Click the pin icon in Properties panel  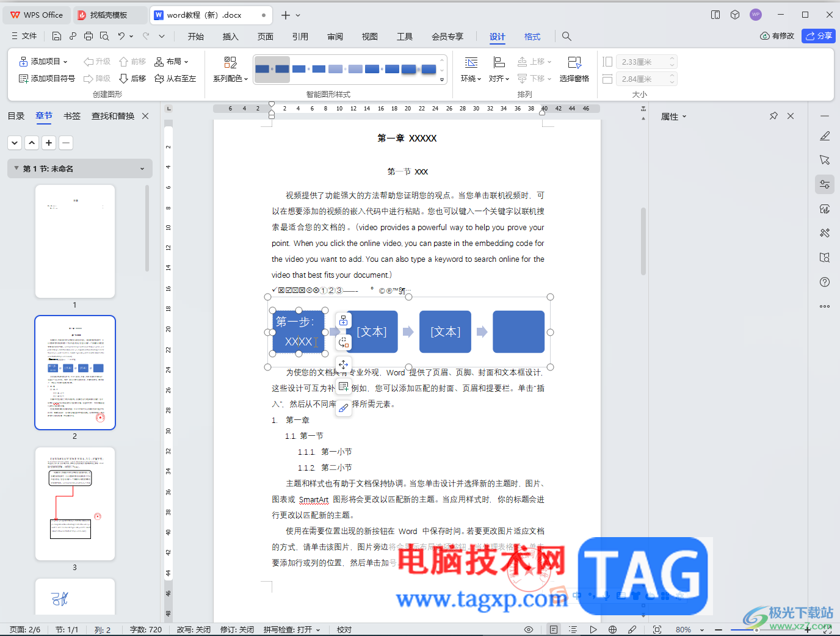(773, 116)
